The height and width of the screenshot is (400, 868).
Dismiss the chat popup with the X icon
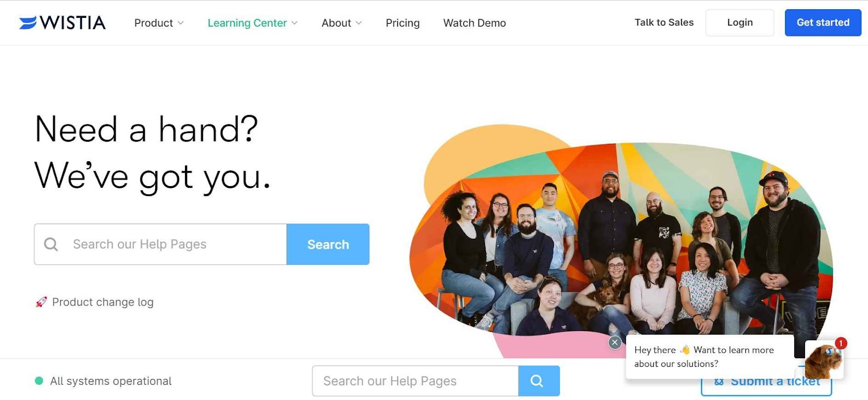click(615, 342)
